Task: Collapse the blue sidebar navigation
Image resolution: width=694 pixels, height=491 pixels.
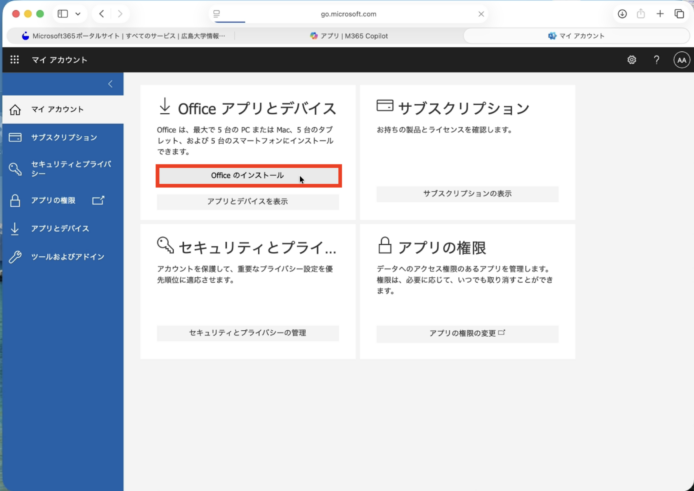Action: (110, 84)
